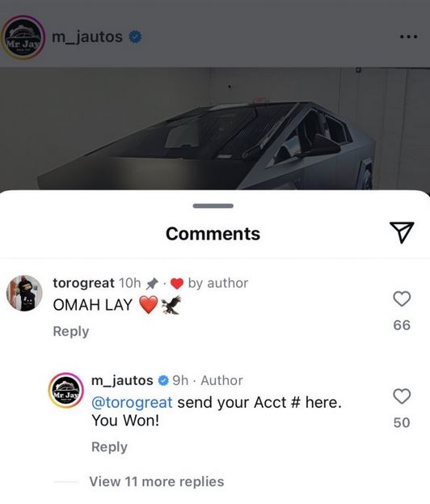Open torogreat username in comment
Viewport: 430px width, 504px height.
pos(83,283)
